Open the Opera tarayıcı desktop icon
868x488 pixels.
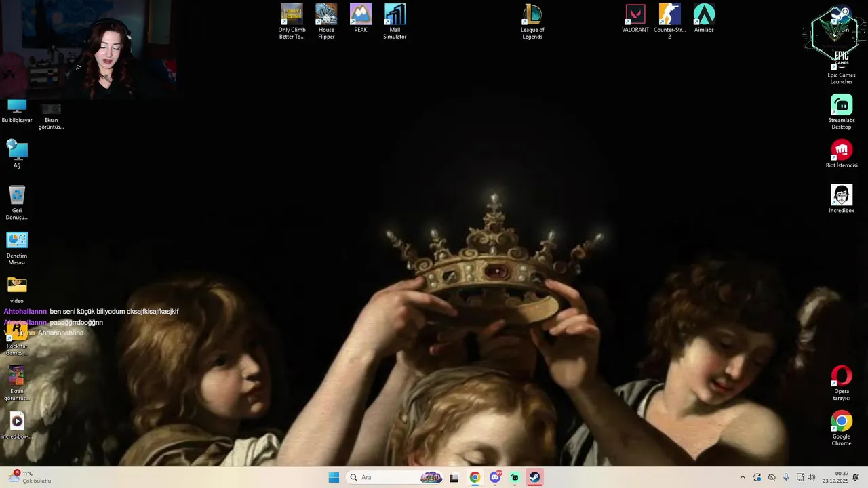coord(842,383)
